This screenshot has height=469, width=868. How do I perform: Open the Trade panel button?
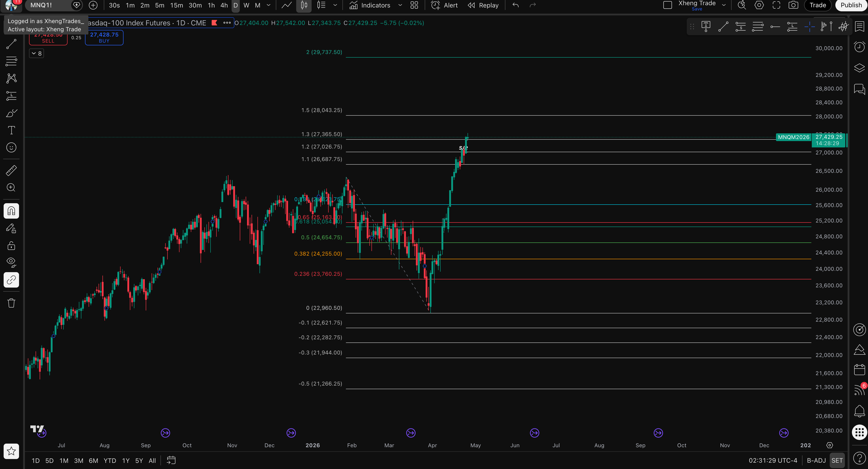(x=818, y=5)
